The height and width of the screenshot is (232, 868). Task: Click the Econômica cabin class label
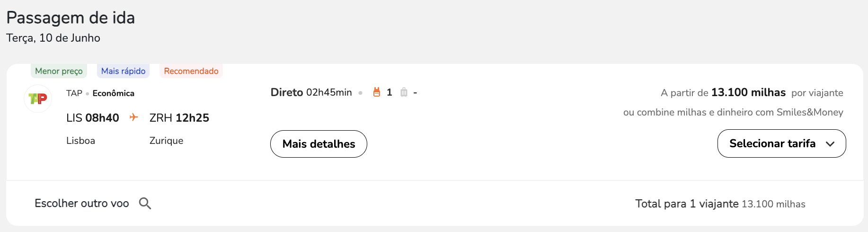click(114, 93)
